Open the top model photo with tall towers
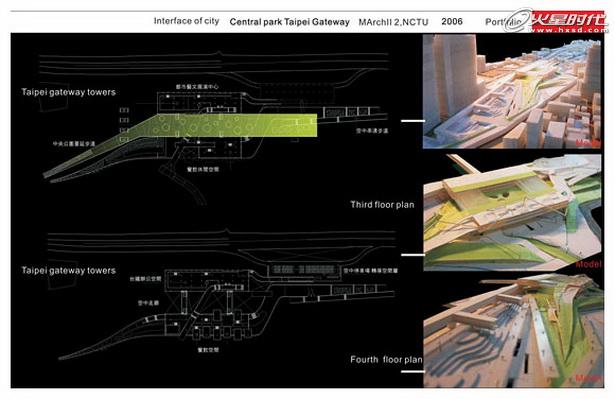615x399 pixels. point(512,91)
